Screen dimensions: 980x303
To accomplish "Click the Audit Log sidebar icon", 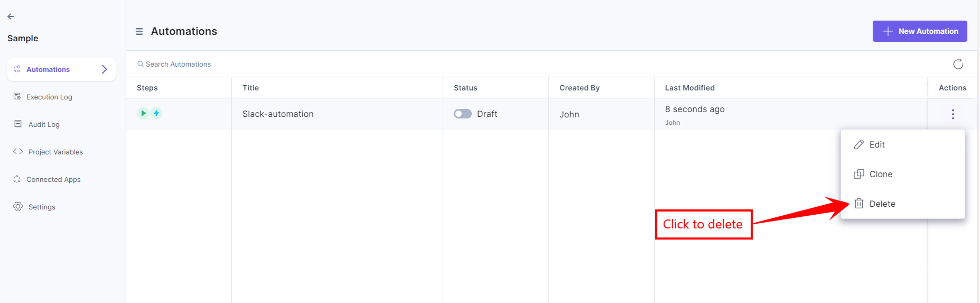I will click(18, 124).
